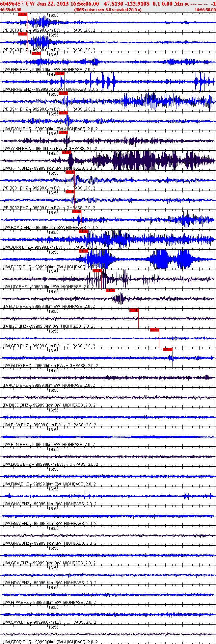Image resolution: width=216 pixels, height=644 pixels.
Task: Click the UW PCFR EHZ station label
Action: [x=17, y=267]
